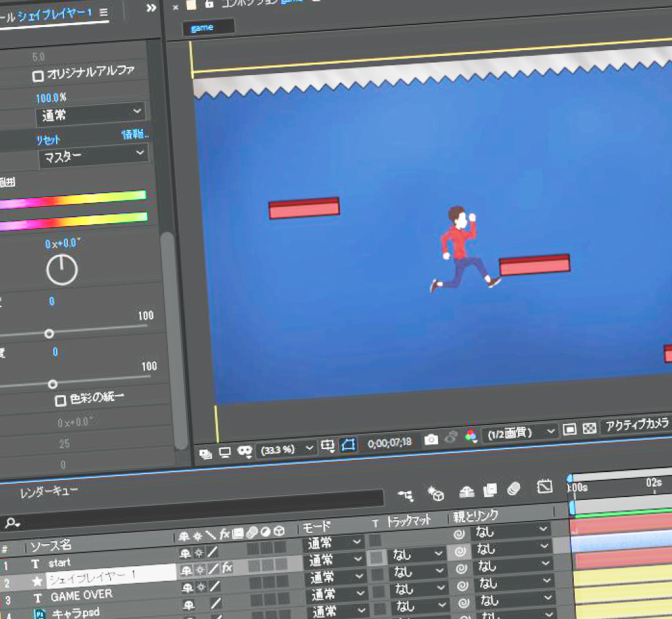Open the grid and guide options icon

coord(328,446)
